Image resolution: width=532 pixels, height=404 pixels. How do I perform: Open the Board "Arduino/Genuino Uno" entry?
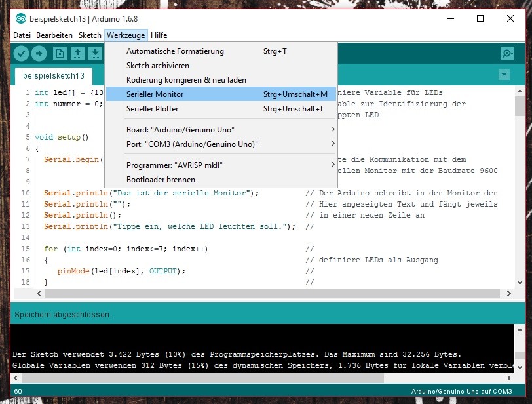(x=221, y=129)
